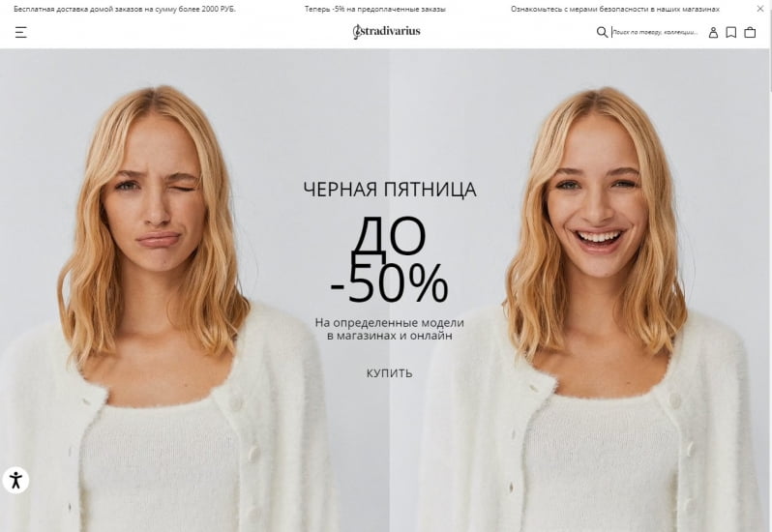Image resolution: width=772 pixels, height=532 pixels.
Task: Open the -5% prepaid orders notice
Action: pos(374,9)
